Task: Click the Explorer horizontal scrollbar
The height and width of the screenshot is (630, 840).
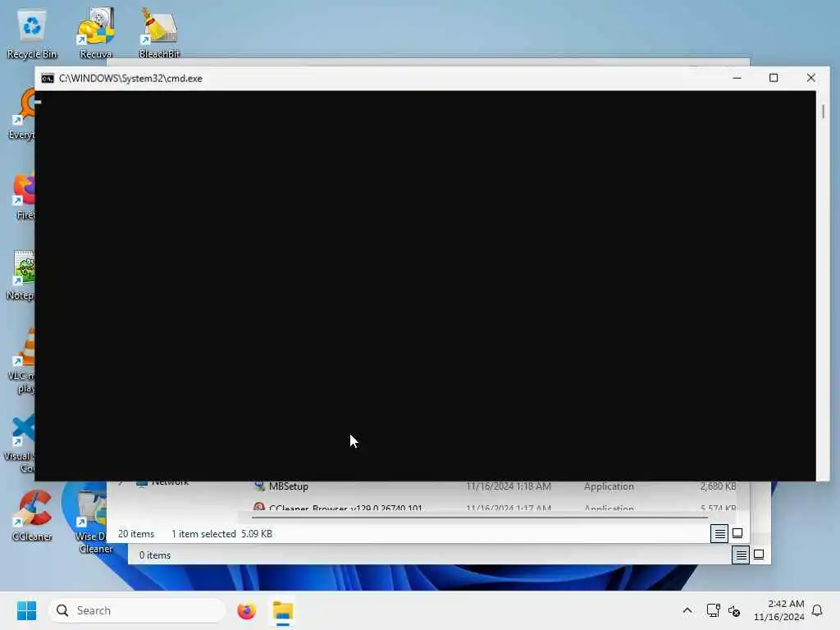Action: [479, 518]
